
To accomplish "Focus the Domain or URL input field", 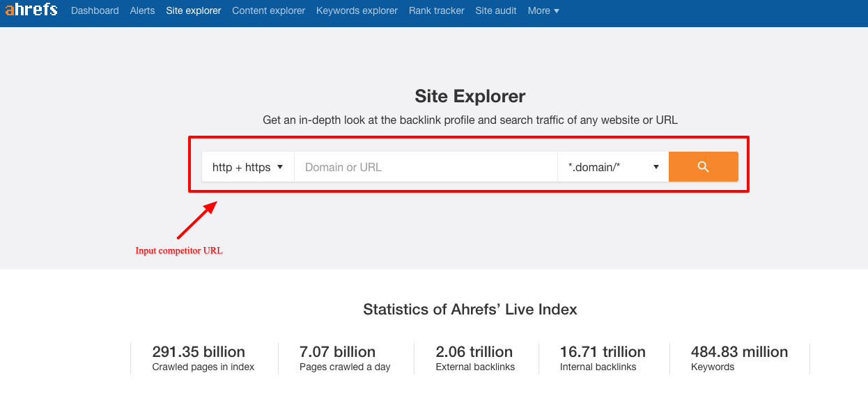I will 426,167.
